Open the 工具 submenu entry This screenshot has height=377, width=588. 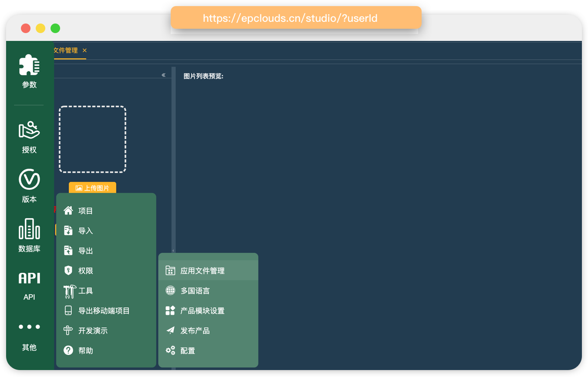click(x=106, y=291)
